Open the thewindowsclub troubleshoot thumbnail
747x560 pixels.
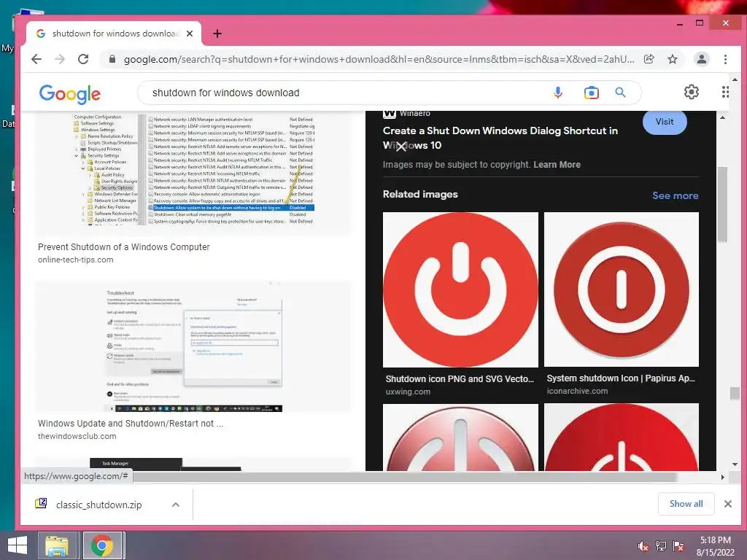click(x=193, y=346)
